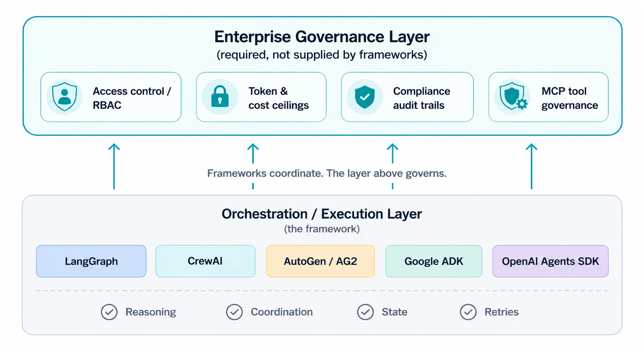Click the Enterprise Governance Layer title
The image size is (644, 353).
[322, 37]
